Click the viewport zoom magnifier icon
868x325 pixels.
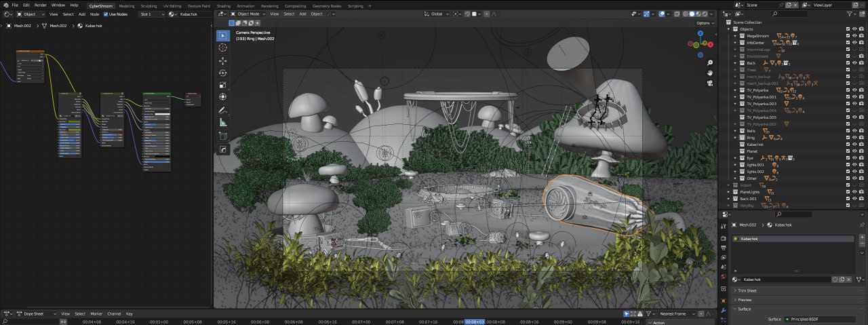(x=709, y=61)
